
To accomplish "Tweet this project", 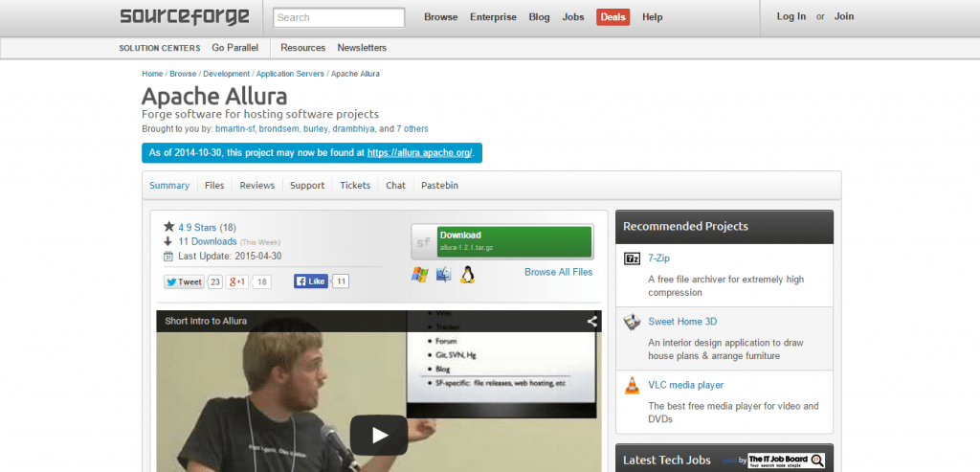I will point(184,281).
